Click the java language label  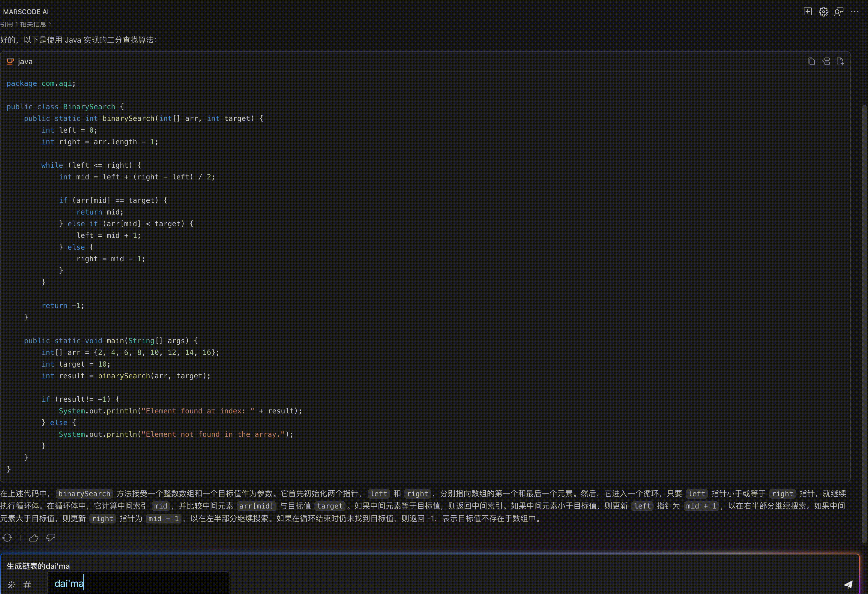[x=25, y=61]
